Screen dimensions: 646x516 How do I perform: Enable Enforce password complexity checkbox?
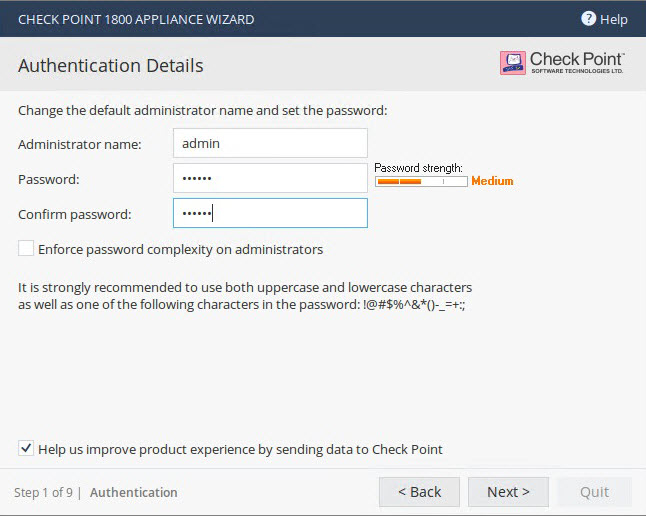pyautogui.click(x=26, y=249)
